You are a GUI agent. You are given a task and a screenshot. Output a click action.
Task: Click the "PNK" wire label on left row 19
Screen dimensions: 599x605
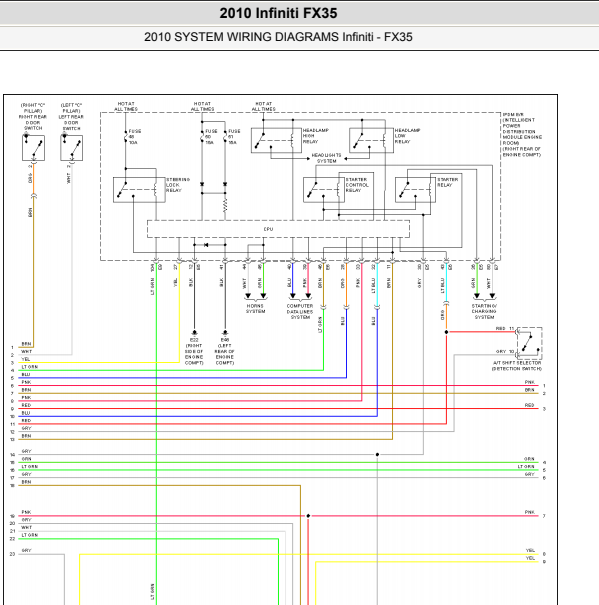click(x=26, y=512)
